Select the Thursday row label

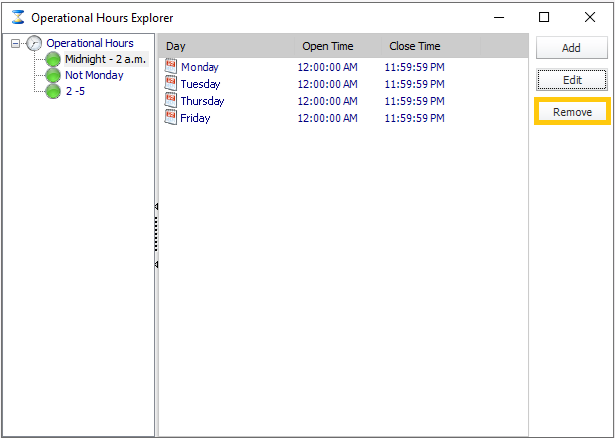[x=202, y=101]
